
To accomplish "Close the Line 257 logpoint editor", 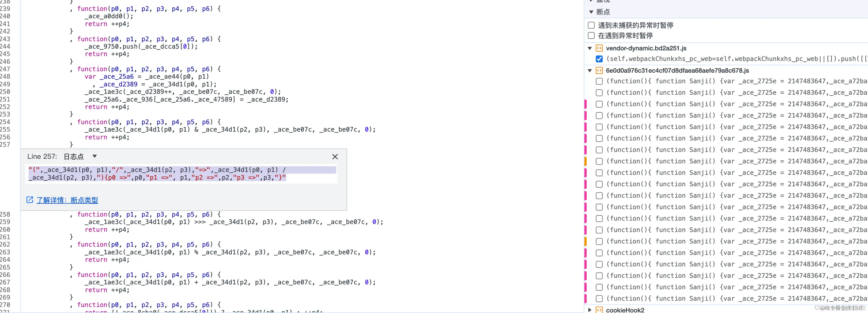I will [335, 157].
